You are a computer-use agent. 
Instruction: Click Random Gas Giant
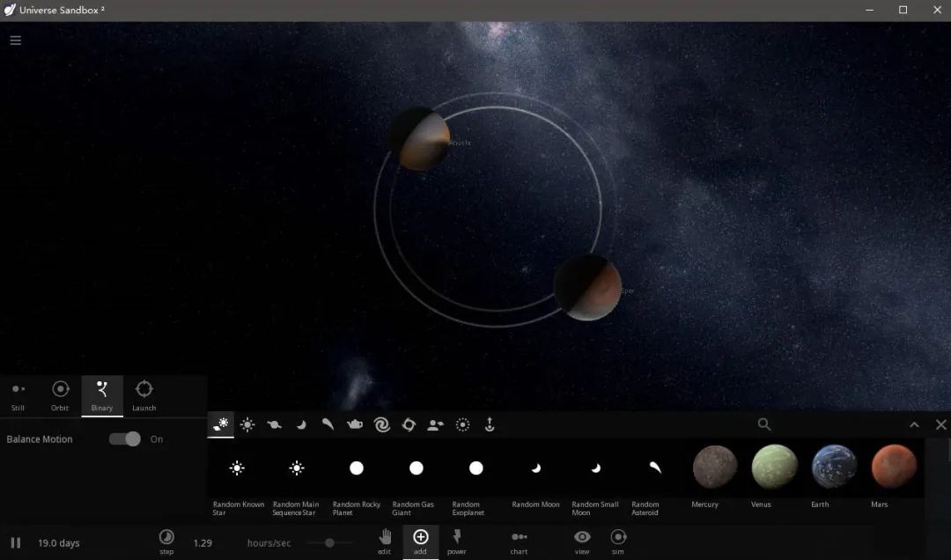(416, 477)
